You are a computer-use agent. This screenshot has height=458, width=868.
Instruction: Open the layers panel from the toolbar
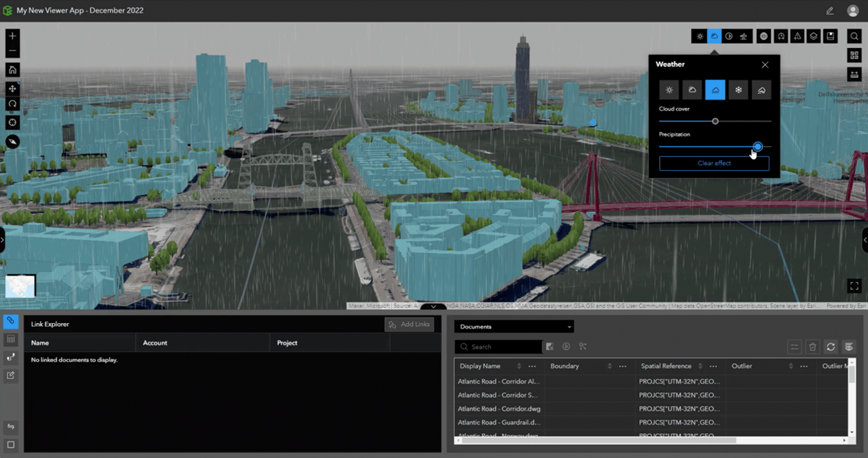tap(813, 36)
